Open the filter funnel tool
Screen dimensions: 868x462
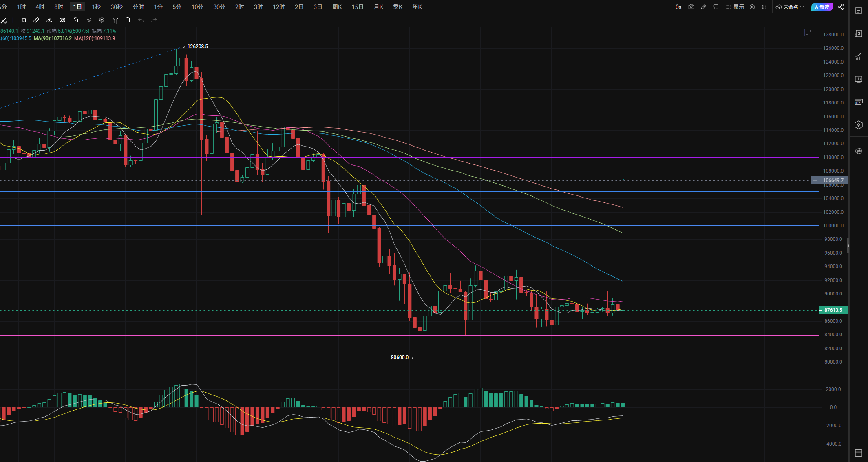[115, 20]
